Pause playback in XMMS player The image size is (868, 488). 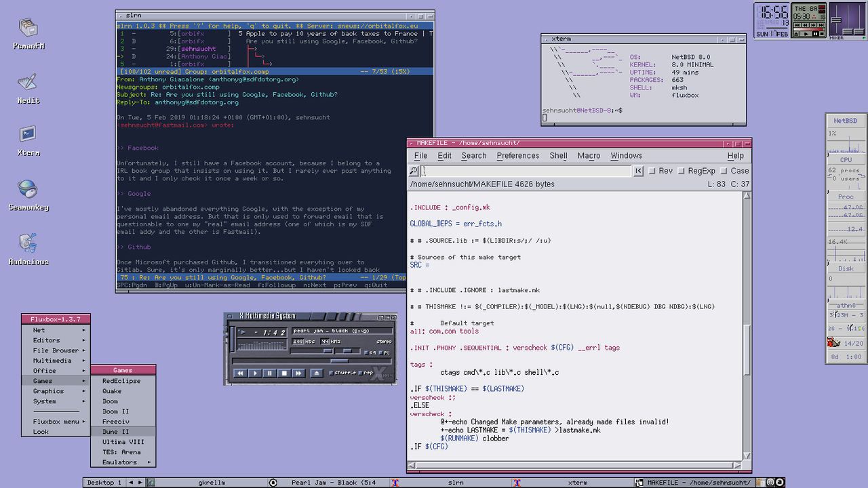(269, 373)
